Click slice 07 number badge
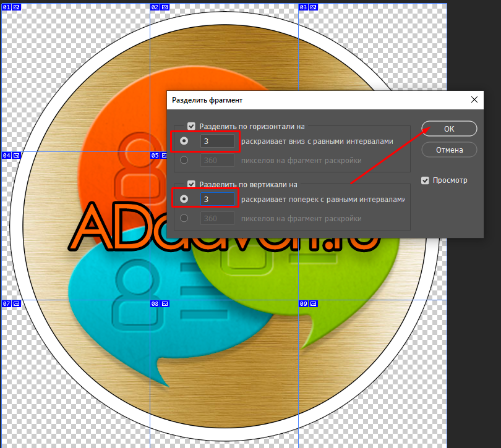Image resolution: width=501 pixels, height=448 pixels. pos(6,303)
